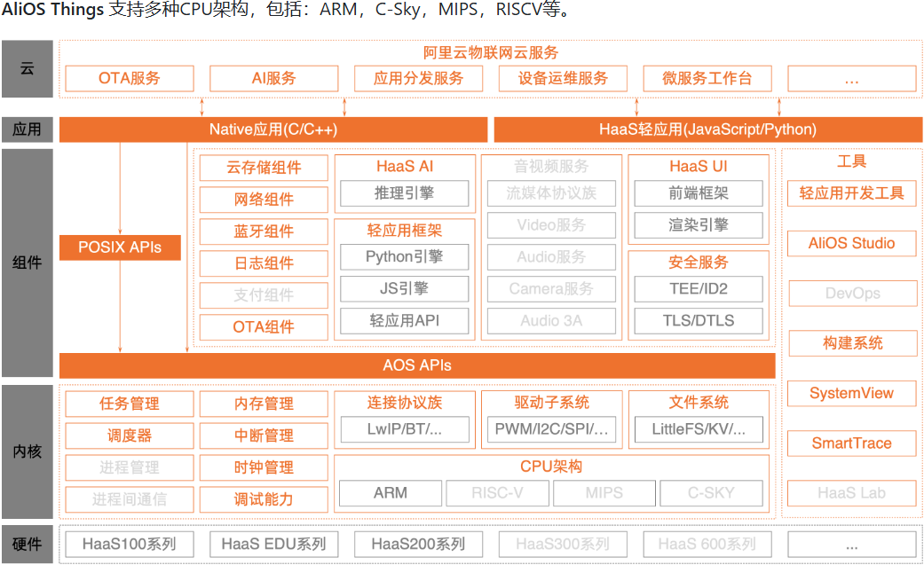Image resolution: width=924 pixels, height=565 pixels.
Task: Select the HaaS EDU系列 box
Action: [274, 545]
